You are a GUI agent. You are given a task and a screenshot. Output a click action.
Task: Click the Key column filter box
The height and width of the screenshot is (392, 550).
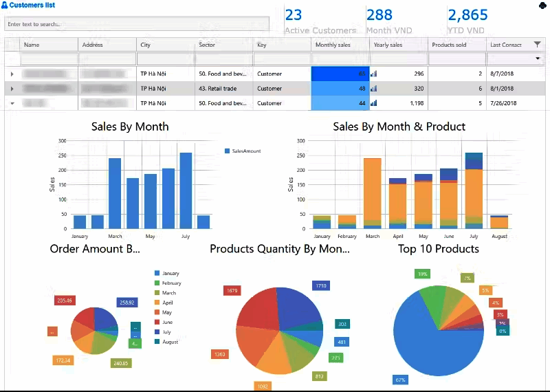point(282,58)
